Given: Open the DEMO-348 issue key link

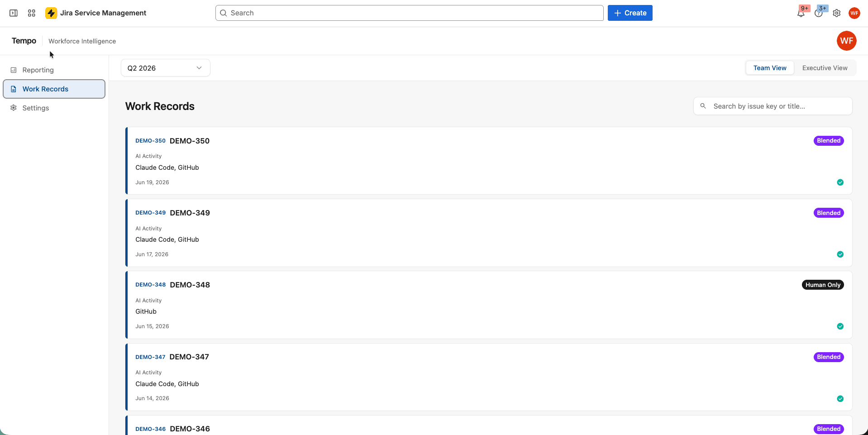Looking at the screenshot, I should tap(151, 285).
